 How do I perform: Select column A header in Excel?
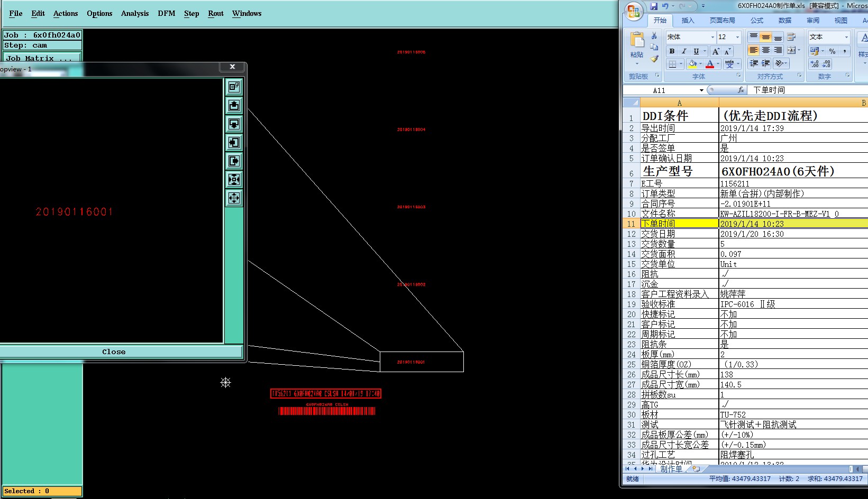click(x=679, y=103)
